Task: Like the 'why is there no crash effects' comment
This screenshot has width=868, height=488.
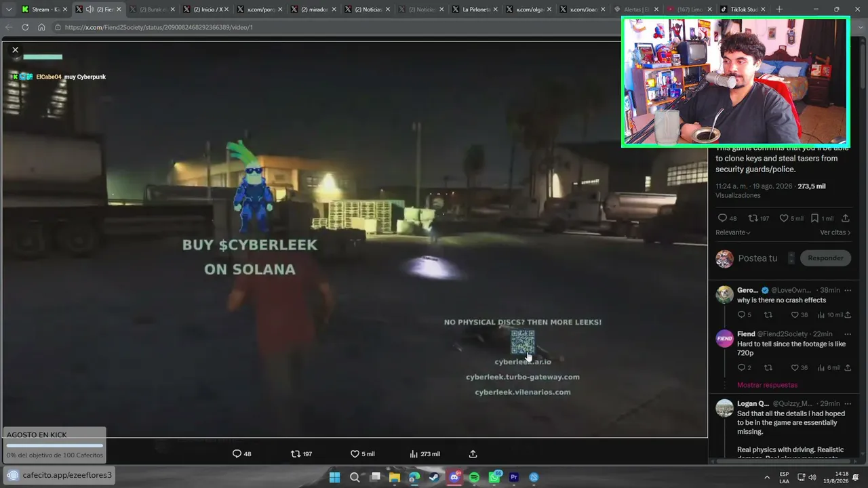Action: click(795, 314)
